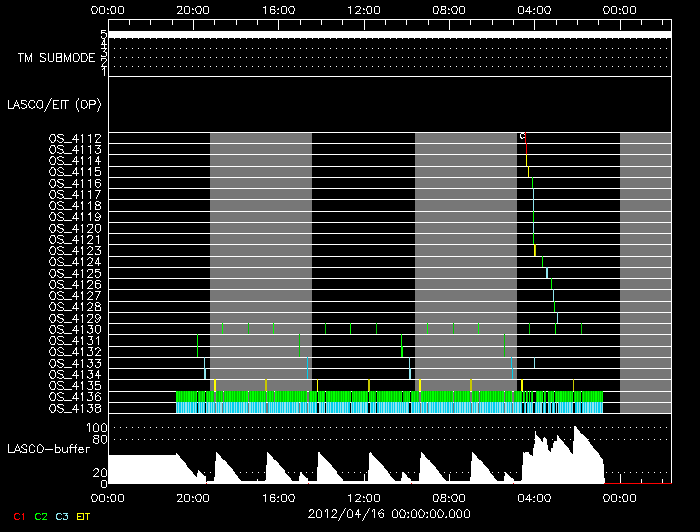This screenshot has height=532, width=700.
Task: Click the OS_4120 row label
Action: [x=75, y=229]
